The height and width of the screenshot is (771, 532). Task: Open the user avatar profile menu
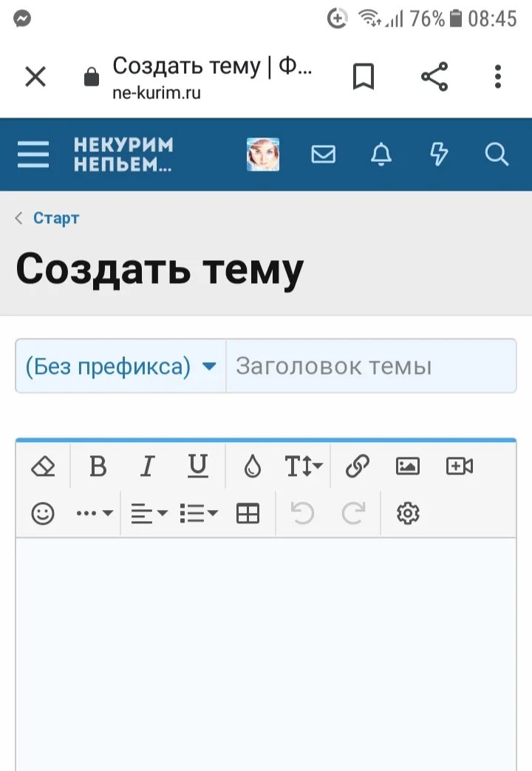click(263, 154)
